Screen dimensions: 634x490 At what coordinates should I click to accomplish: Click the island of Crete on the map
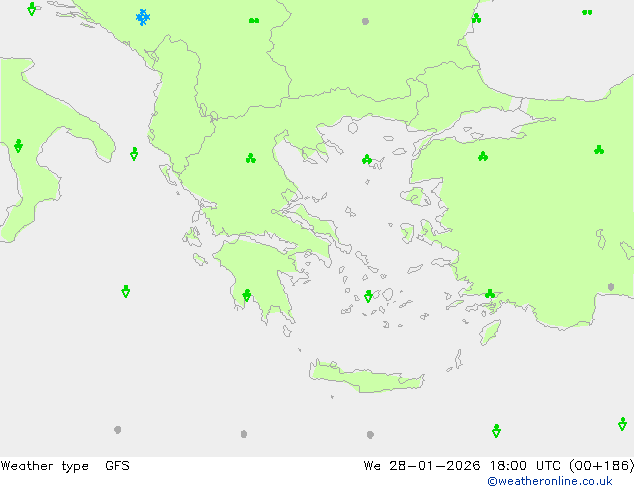click(367, 377)
